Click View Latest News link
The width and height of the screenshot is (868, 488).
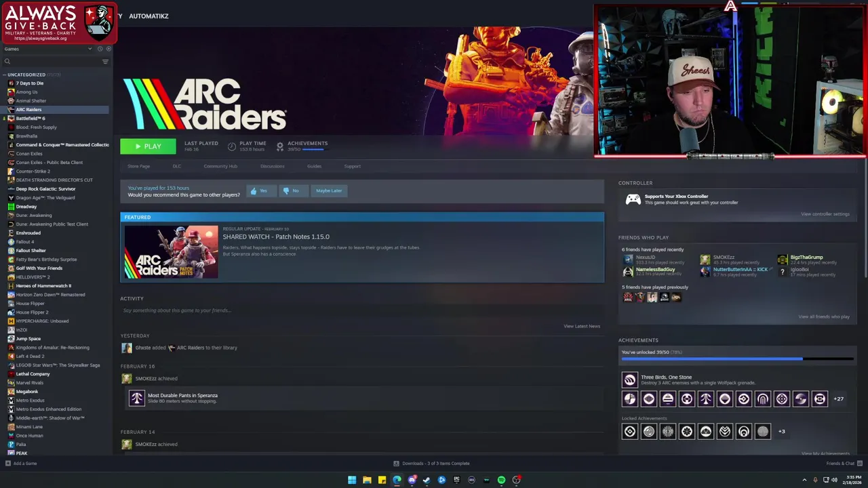click(582, 326)
